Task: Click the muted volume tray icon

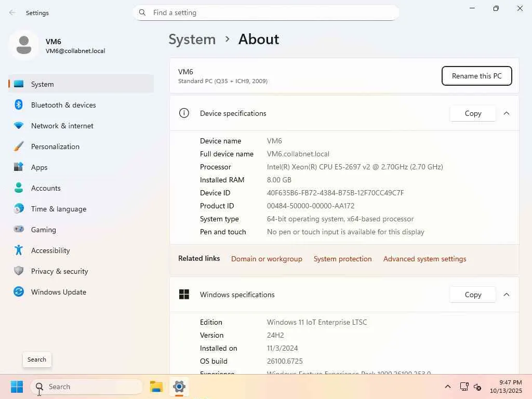Action: [477, 387]
